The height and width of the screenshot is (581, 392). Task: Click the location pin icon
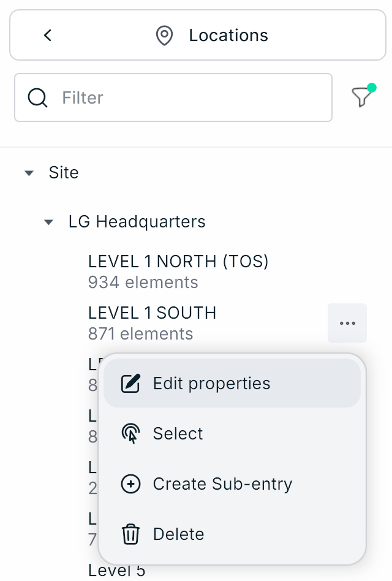tap(164, 36)
